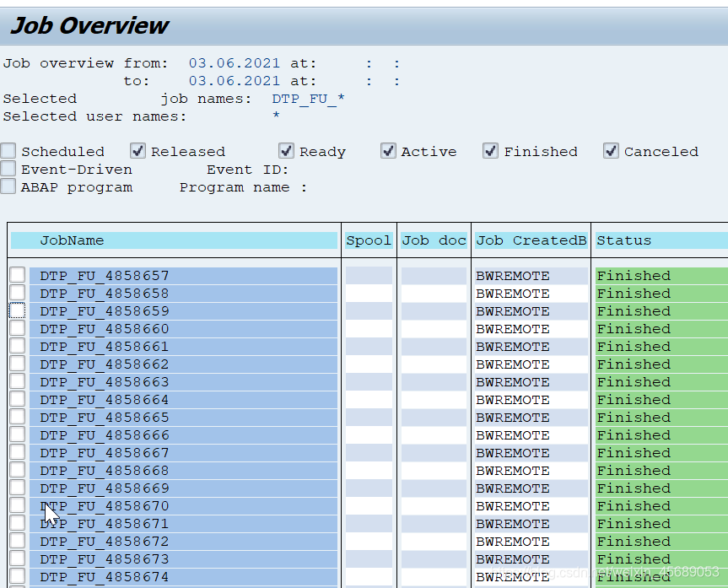The image size is (728, 588).
Task: Select row checkbox for DTP_FU_4858659
Action: [x=17, y=310]
